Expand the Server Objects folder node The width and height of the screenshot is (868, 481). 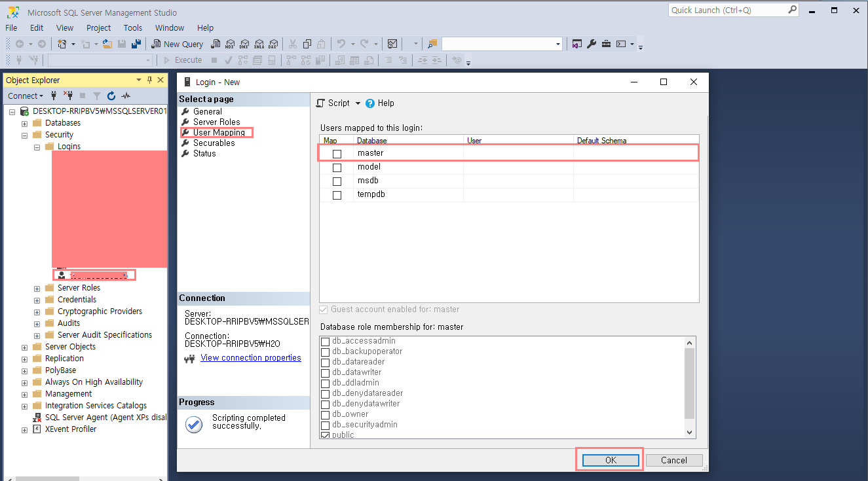pos(24,347)
